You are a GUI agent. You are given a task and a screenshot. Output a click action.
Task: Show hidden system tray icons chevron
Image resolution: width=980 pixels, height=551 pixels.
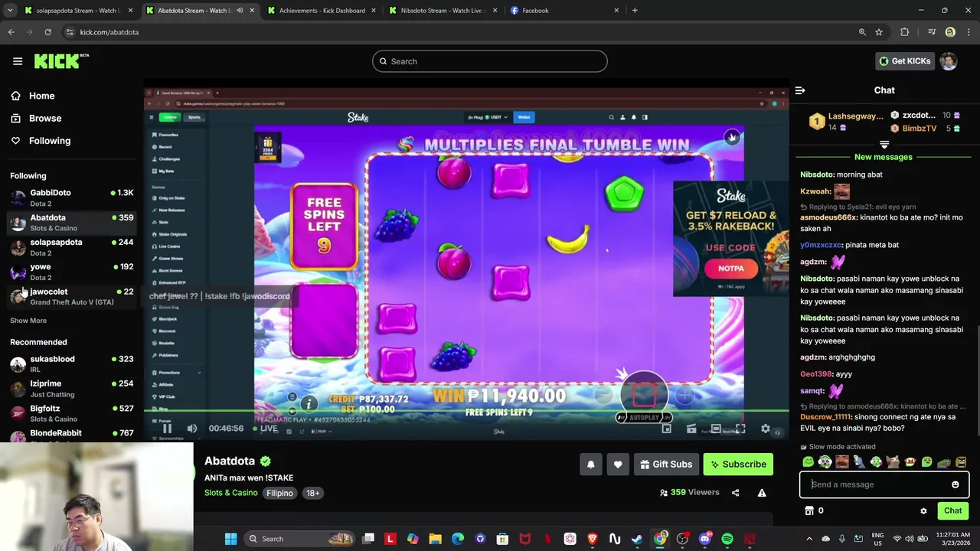pyautogui.click(x=810, y=539)
